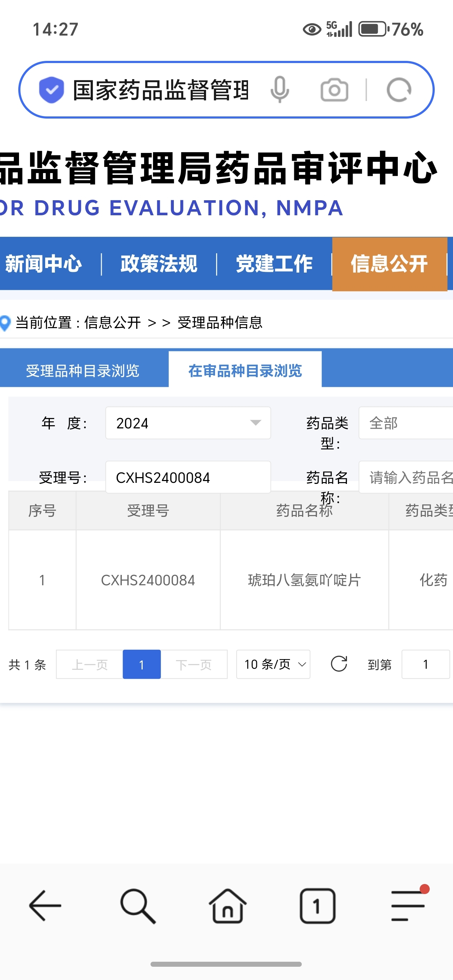Click the site title 药品审评中心

tap(327, 167)
